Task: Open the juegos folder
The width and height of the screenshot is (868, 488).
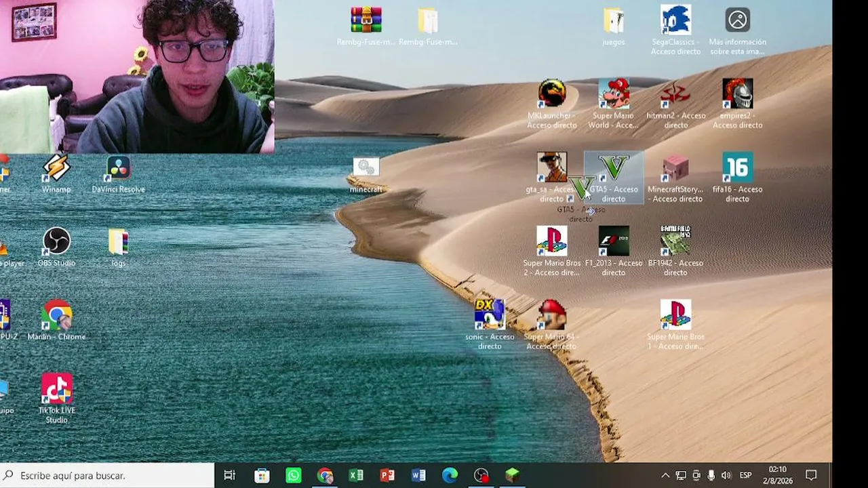Action: [614, 20]
